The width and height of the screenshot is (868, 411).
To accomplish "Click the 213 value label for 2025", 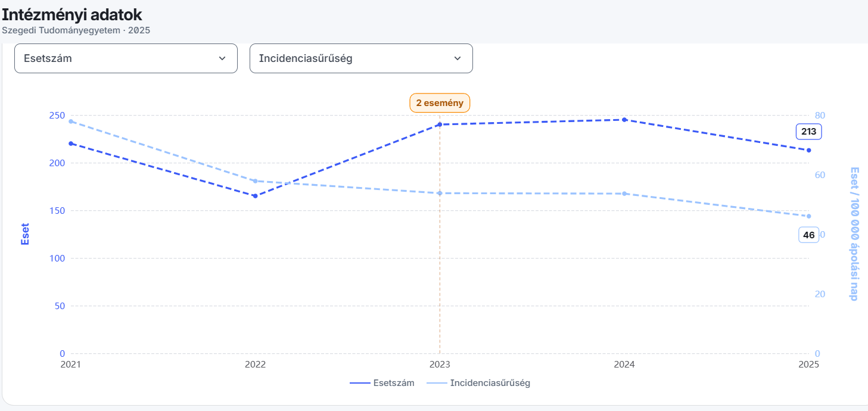I will (809, 132).
